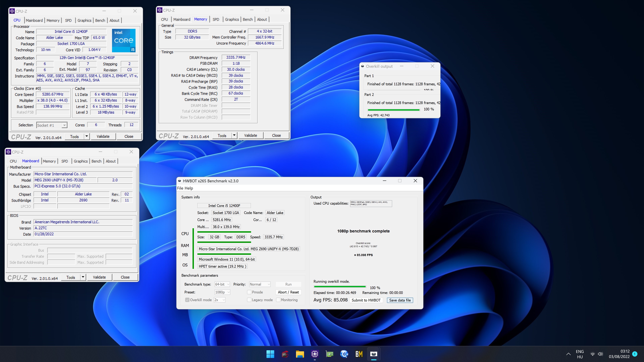This screenshot has width=644, height=362.
Task: Open Socket #1 selection dropdown
Action: [x=52, y=125]
